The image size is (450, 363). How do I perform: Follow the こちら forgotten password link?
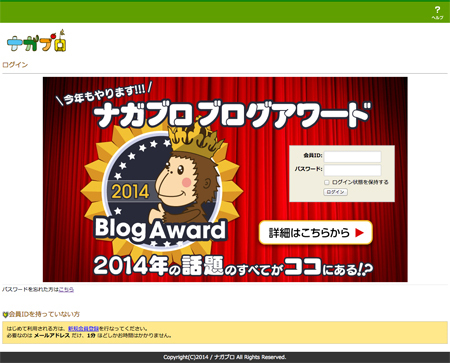tap(66, 289)
